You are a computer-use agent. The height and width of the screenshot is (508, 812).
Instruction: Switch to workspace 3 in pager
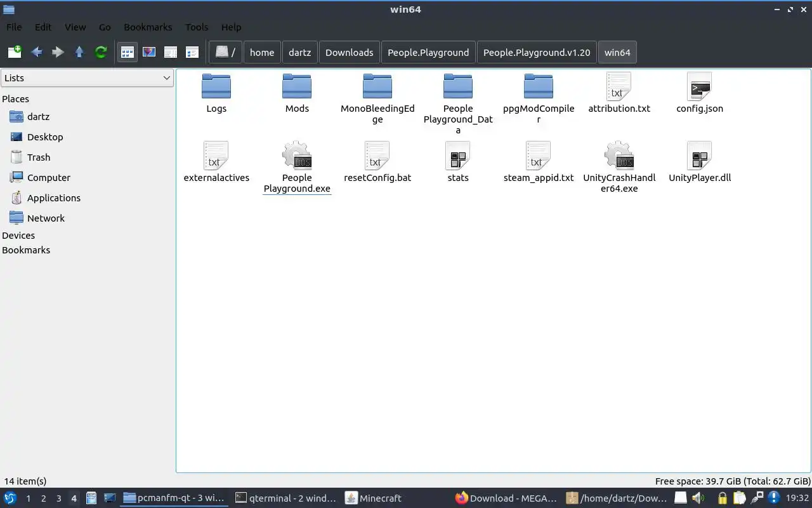click(58, 498)
